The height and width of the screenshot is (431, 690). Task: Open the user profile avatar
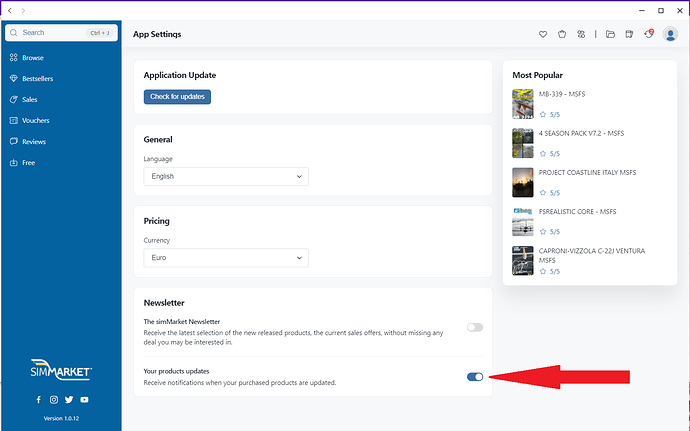coord(670,34)
